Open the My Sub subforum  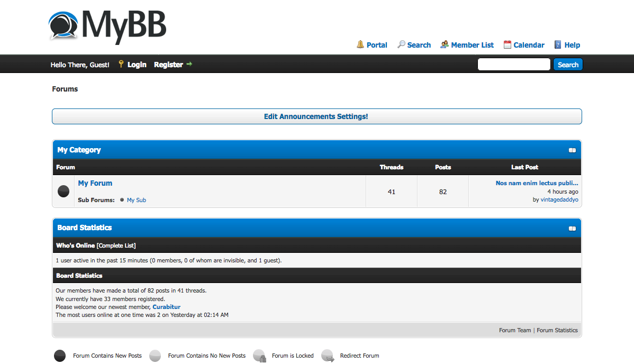tap(136, 200)
